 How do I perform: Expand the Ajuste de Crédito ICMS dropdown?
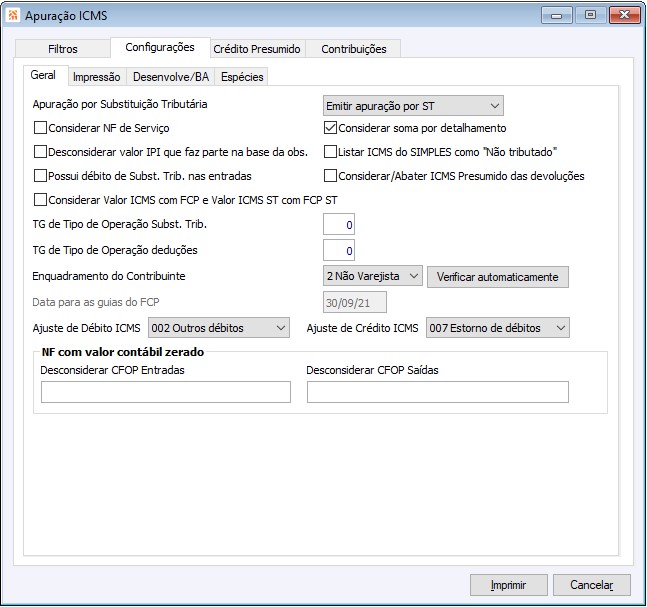point(498,328)
